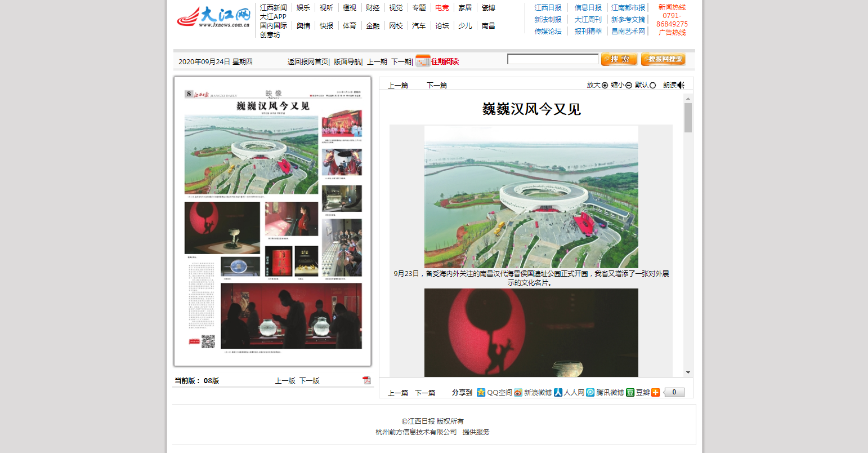Open 视听 nav item
The width and height of the screenshot is (868, 453).
(326, 8)
